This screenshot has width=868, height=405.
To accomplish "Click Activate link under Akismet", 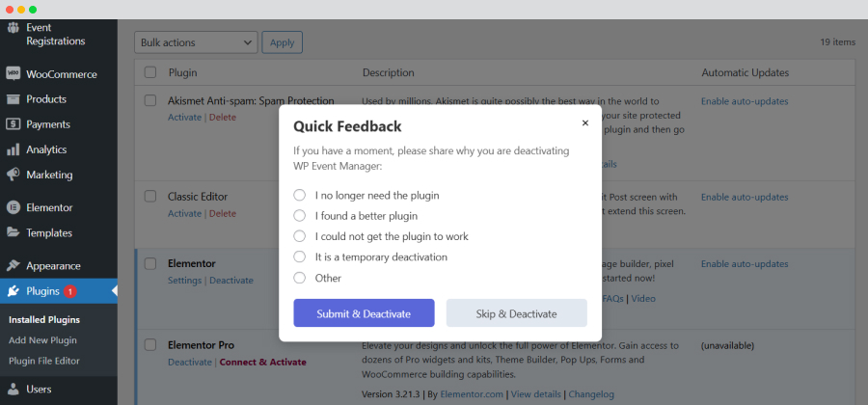I will (185, 118).
